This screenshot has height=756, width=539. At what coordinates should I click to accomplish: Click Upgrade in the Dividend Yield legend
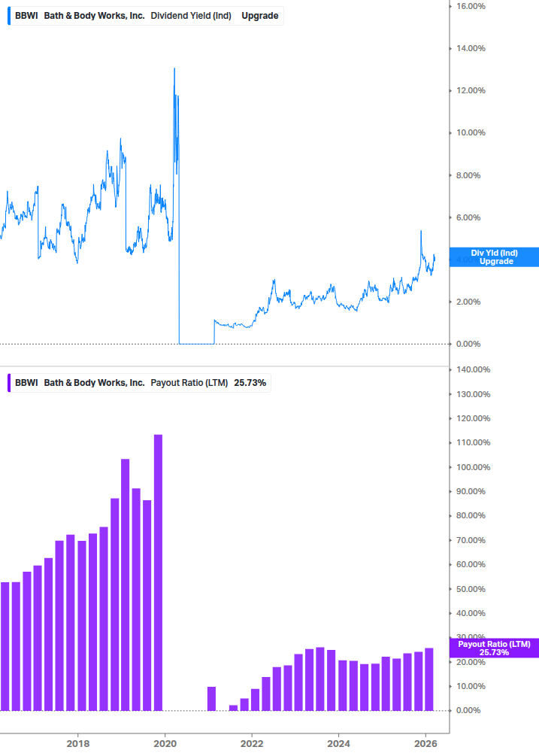[259, 16]
